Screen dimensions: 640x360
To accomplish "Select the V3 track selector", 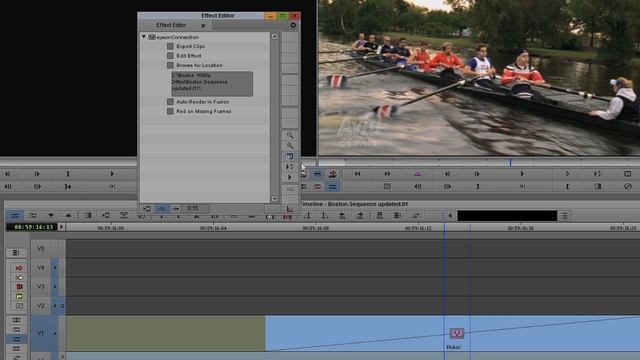I will click(40, 287).
